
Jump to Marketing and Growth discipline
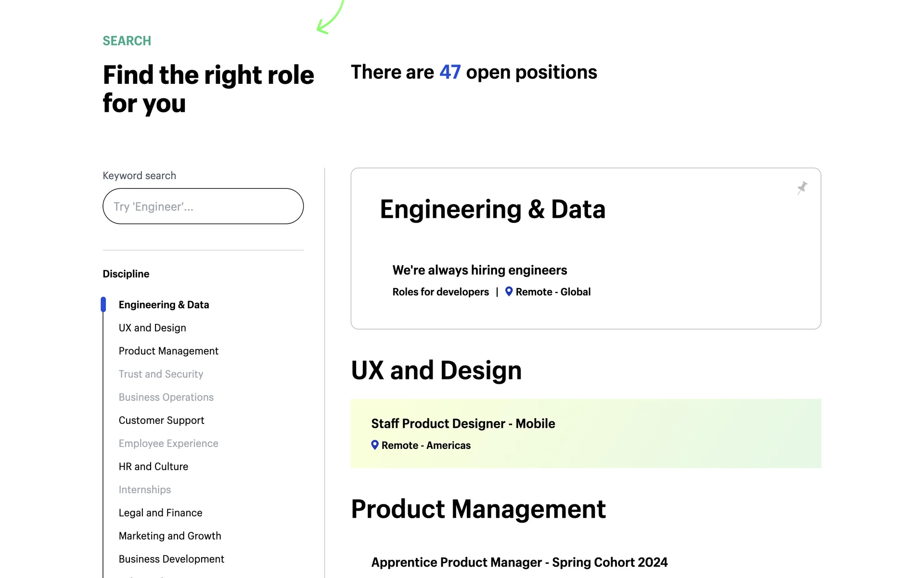[170, 536]
